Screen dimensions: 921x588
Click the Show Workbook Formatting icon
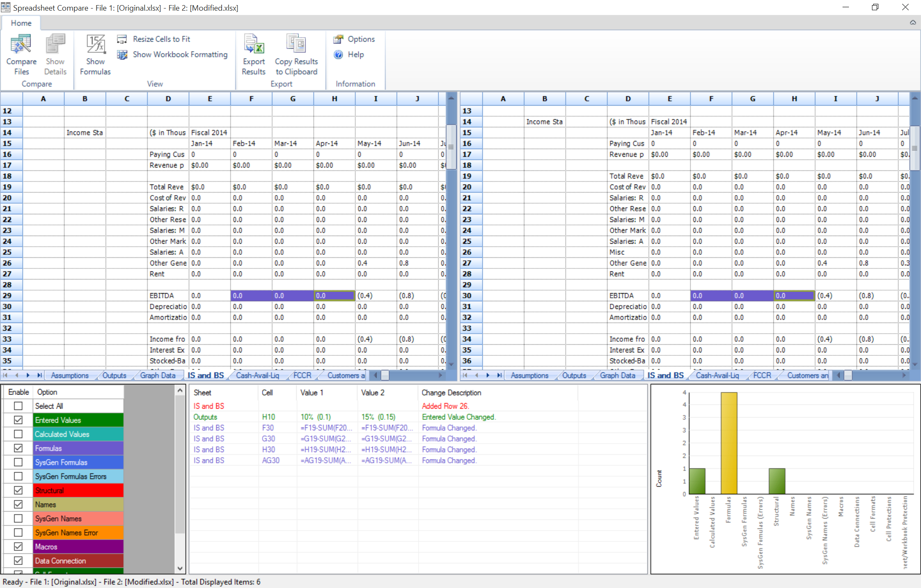click(x=122, y=54)
